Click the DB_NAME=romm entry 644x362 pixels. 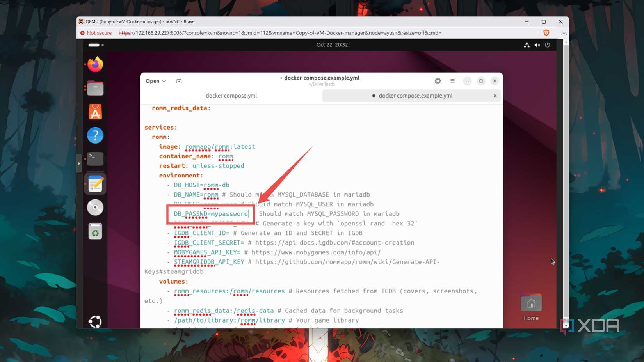pos(196,195)
